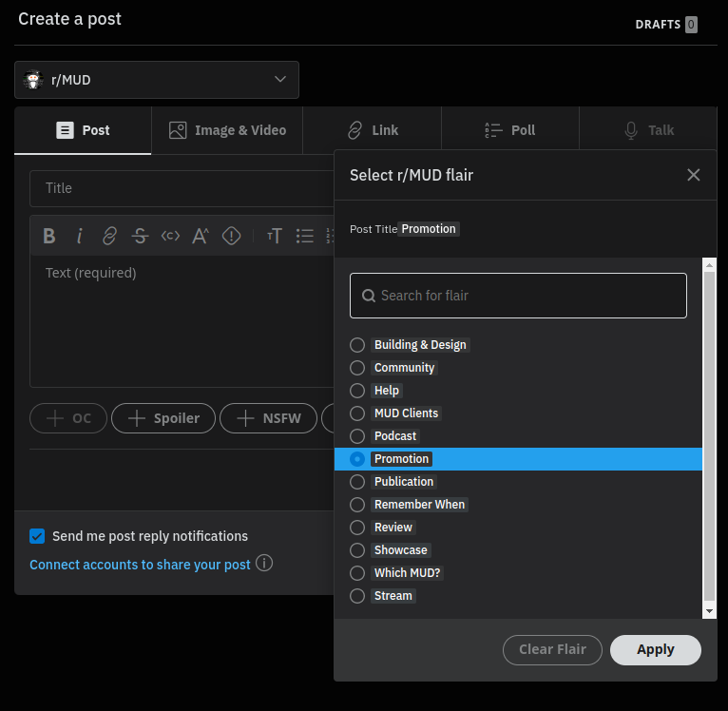This screenshot has height=711, width=728.
Task: Switch to the Image & Video tab
Action: pos(227,130)
